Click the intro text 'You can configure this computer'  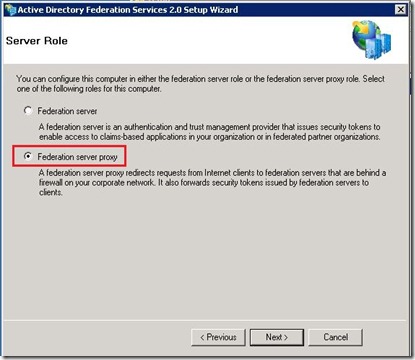pos(200,84)
